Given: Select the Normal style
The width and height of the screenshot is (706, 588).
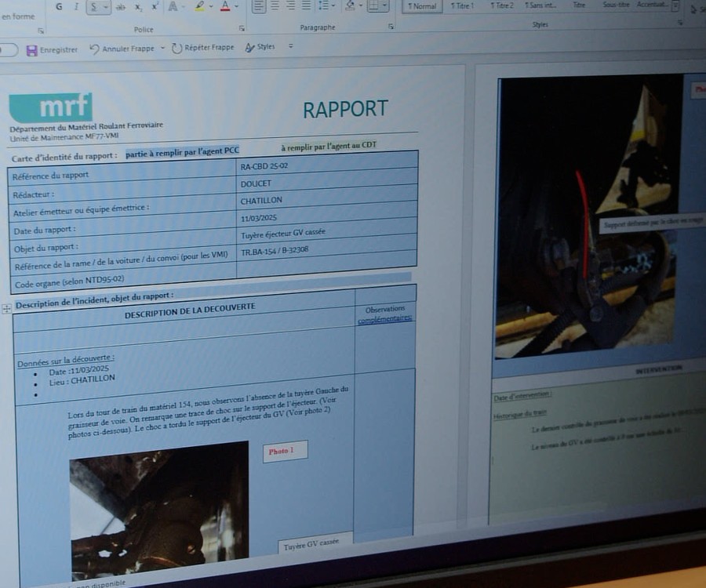Looking at the screenshot, I should point(422,5).
